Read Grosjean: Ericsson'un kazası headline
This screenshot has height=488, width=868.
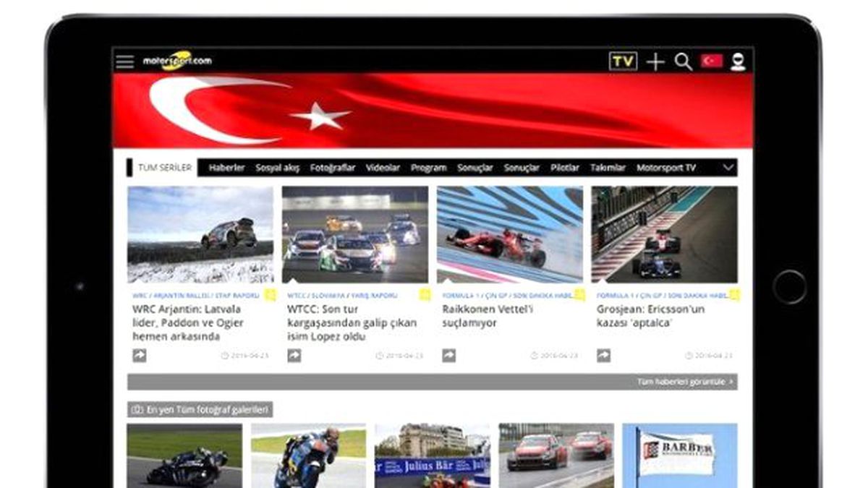pos(650,316)
